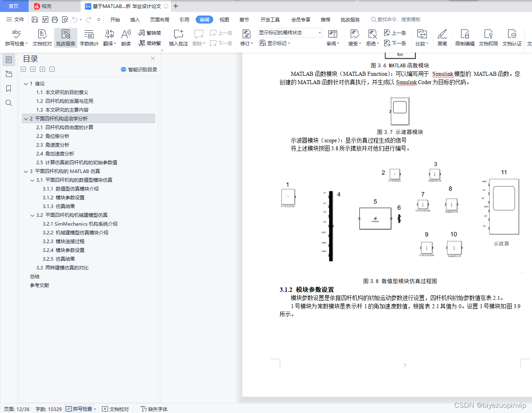Click the print preview icon
532x413 pixels.
(x=65, y=20)
